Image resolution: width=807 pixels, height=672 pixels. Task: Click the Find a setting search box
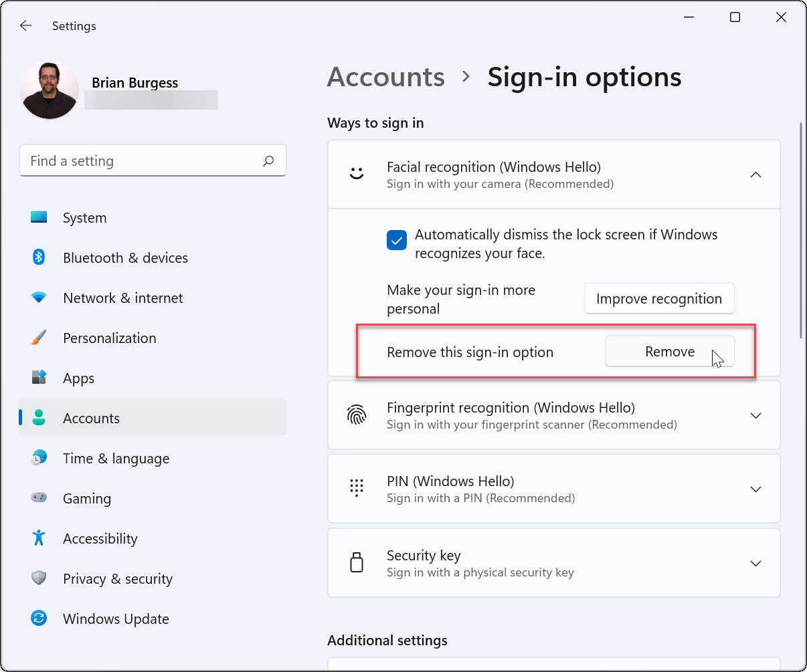[153, 160]
